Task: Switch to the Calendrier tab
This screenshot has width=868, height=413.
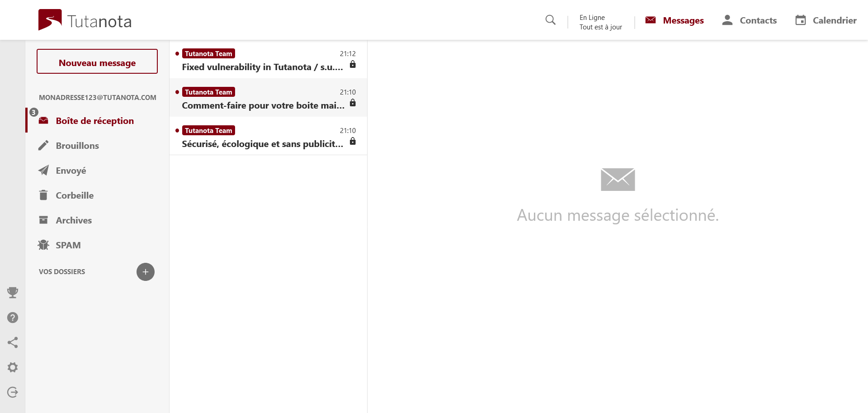Action: tap(826, 20)
